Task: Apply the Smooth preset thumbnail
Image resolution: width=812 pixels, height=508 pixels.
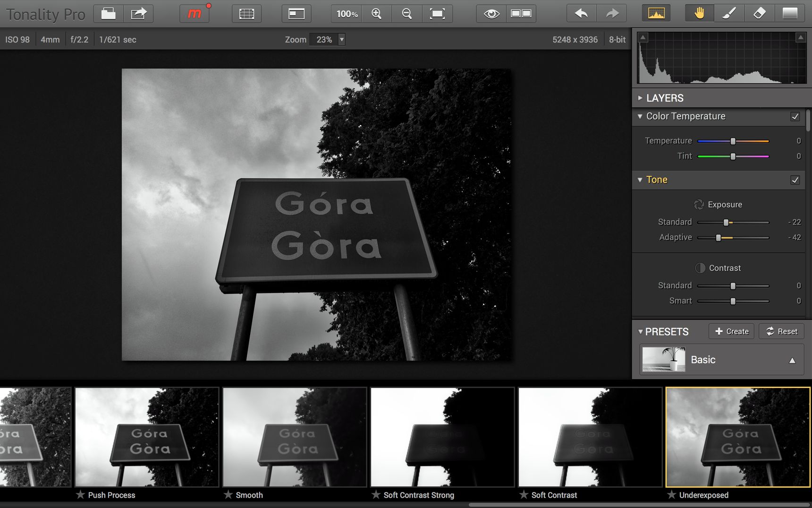Action: coord(295,437)
